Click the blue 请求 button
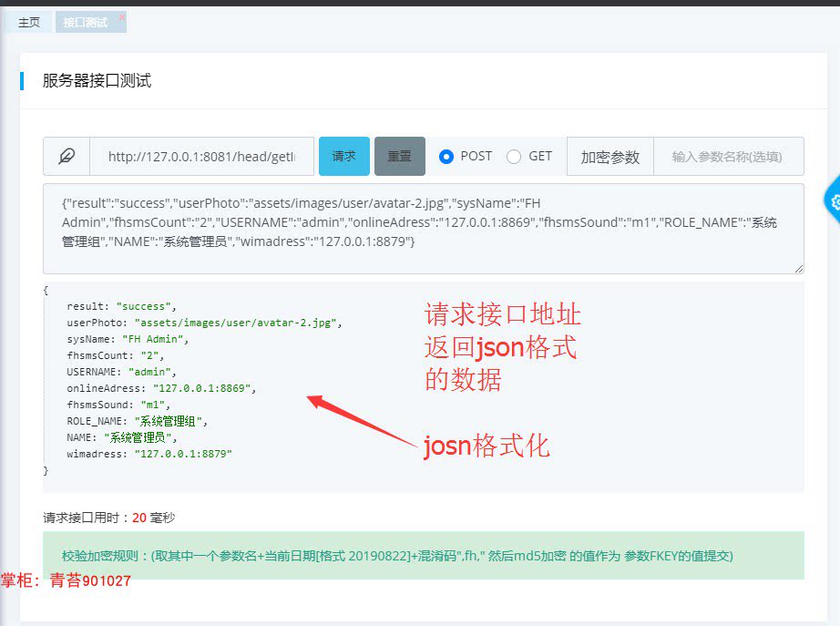Screen dimensions: 840x626 coord(344,156)
